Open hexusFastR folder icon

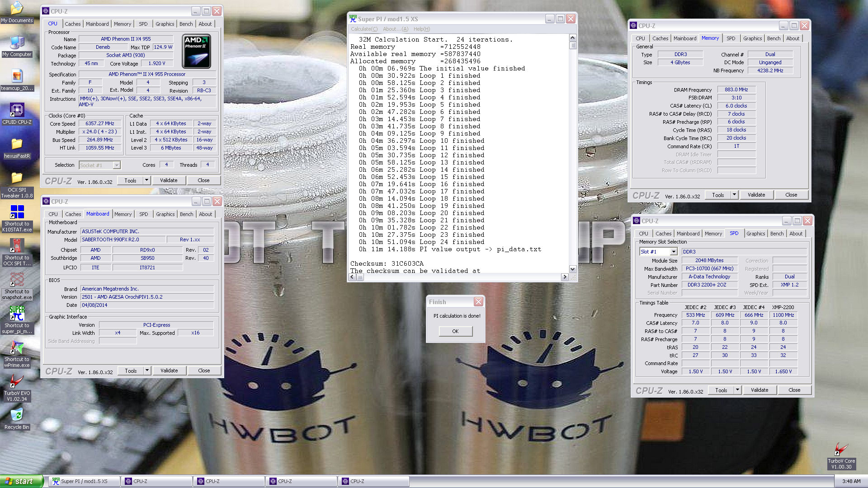click(x=17, y=148)
